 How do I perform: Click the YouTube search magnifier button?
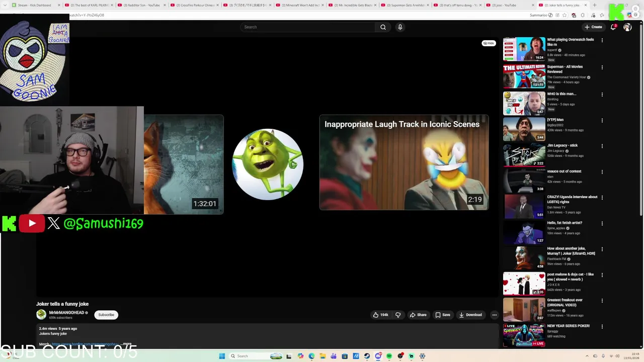tap(383, 27)
